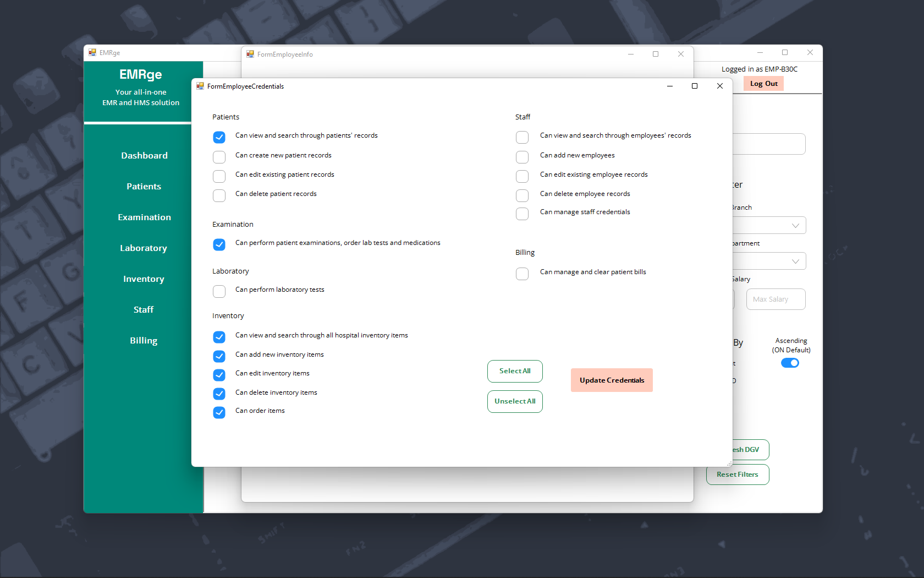Check 'Can edit existing patient records'
924x578 pixels.
(219, 176)
